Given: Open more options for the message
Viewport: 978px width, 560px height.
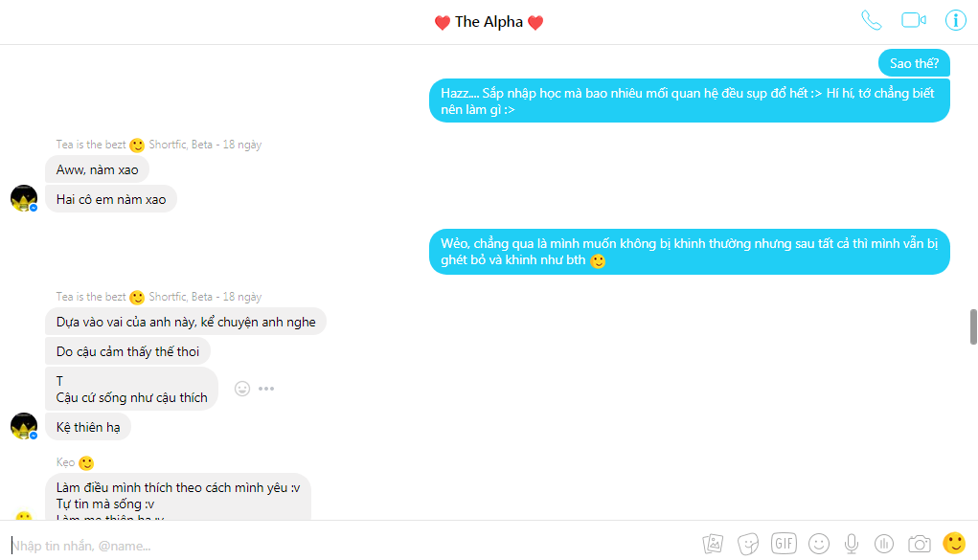Looking at the screenshot, I should point(266,389).
